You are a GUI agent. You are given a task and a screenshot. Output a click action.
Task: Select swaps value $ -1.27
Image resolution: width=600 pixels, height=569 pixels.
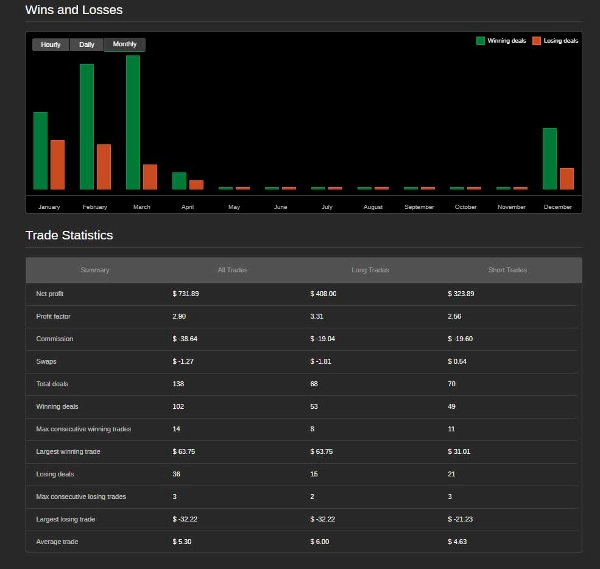(x=183, y=361)
